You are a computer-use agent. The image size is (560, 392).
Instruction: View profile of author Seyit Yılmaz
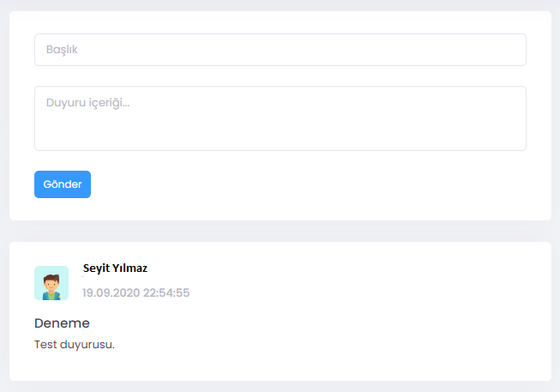point(115,268)
